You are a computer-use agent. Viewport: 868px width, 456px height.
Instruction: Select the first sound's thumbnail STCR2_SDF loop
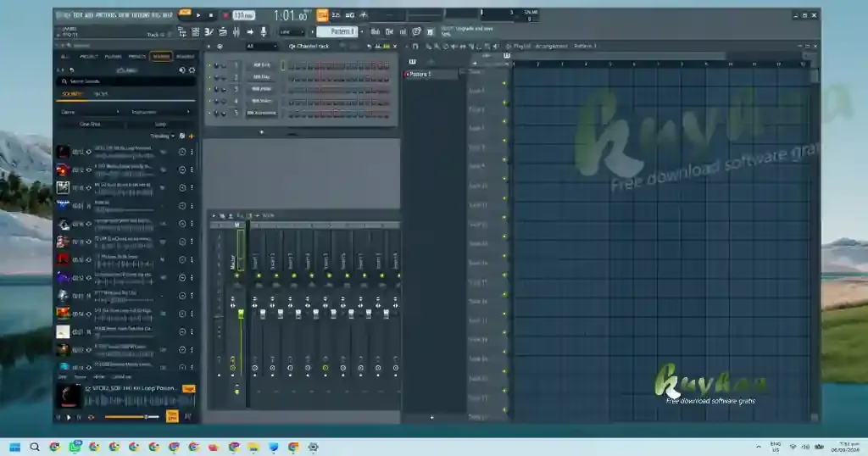63,152
